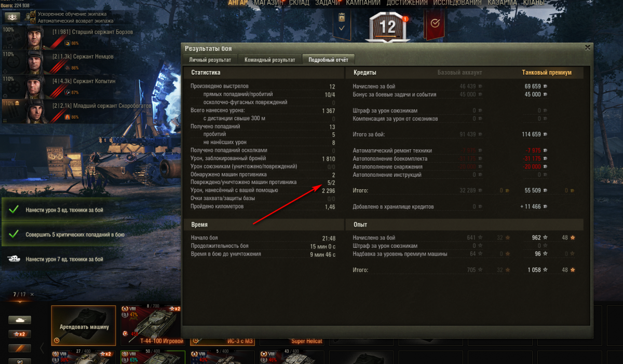Toggle accelerated crew training checkbox
The width and height of the screenshot is (623, 364).
point(34,14)
